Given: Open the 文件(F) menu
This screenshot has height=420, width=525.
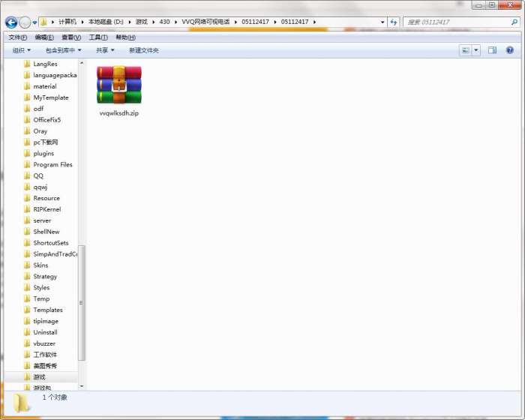Looking at the screenshot, I should point(18,37).
